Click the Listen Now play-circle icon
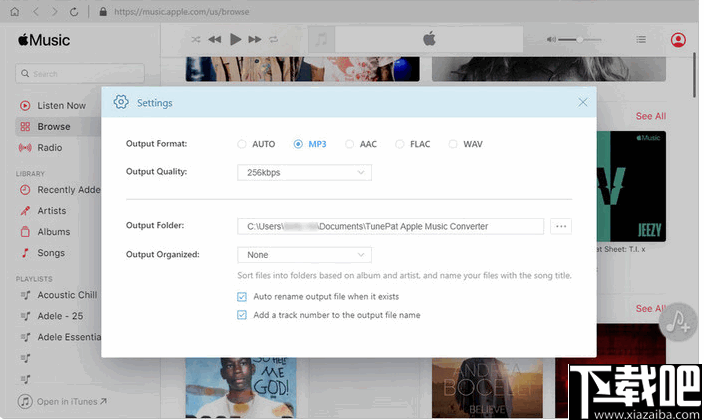 tap(25, 106)
